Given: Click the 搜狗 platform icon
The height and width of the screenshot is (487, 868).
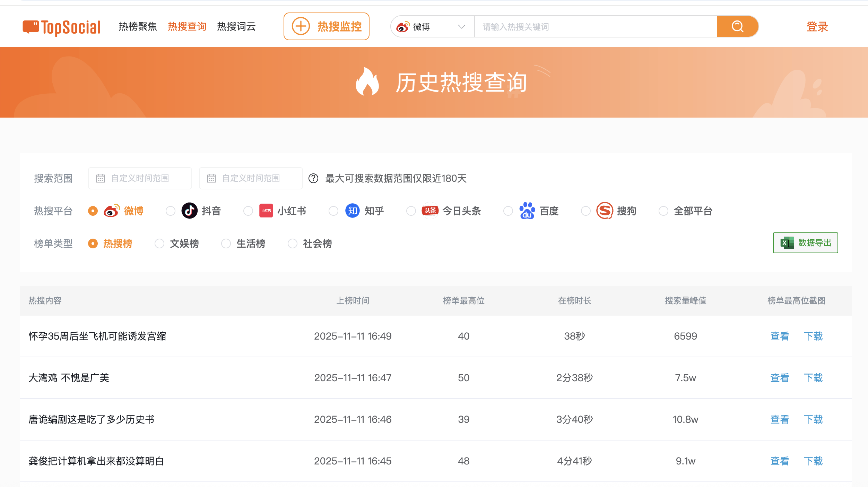Looking at the screenshot, I should pos(605,211).
